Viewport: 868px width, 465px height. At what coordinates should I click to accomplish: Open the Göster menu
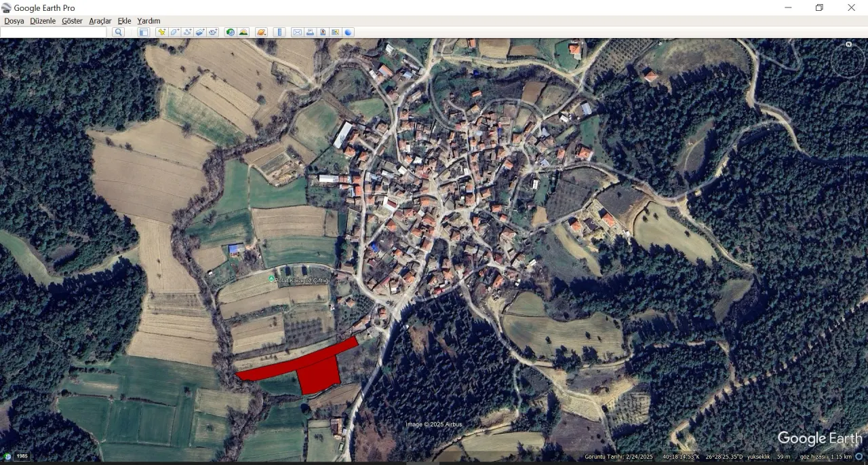coord(73,21)
